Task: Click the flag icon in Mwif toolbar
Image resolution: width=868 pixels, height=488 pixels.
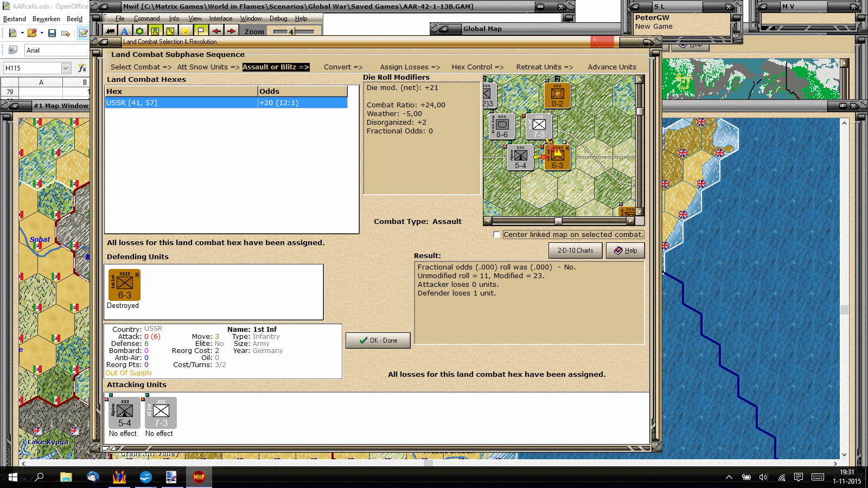Action: point(201,31)
